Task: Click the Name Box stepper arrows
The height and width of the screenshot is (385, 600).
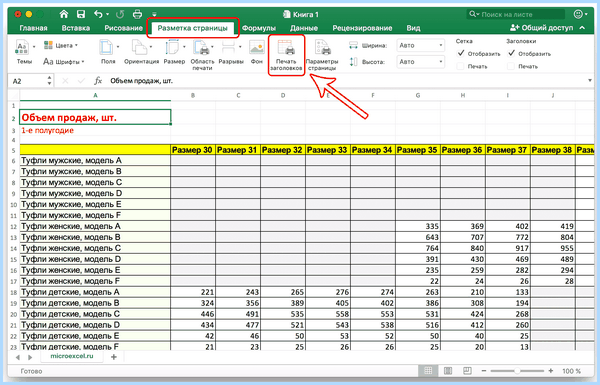Action: click(49, 80)
